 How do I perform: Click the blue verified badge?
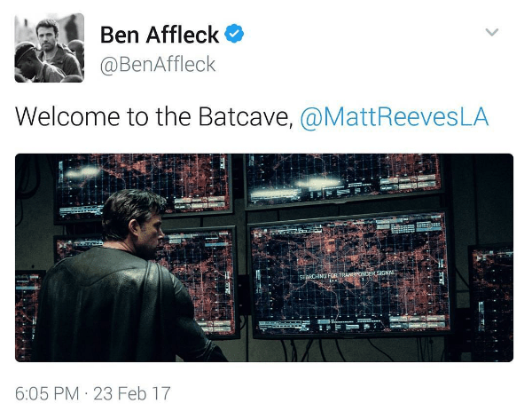click(234, 34)
